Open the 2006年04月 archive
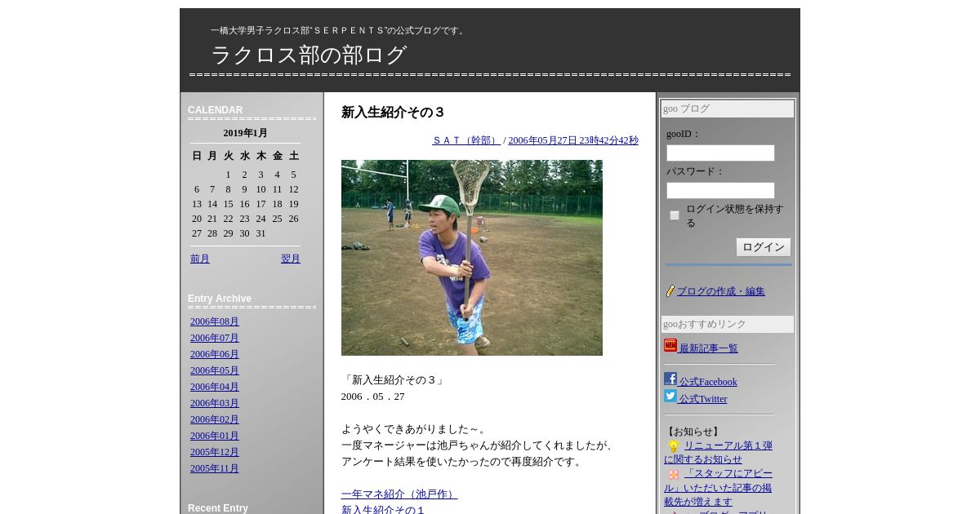Viewport: 980px width, 514px height. pos(215,387)
